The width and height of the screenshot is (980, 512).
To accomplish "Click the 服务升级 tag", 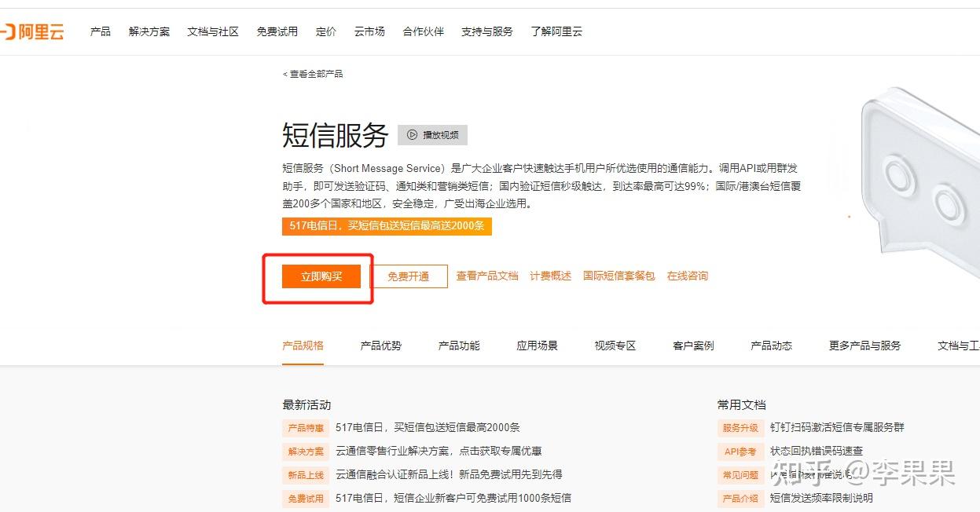I will (x=740, y=428).
